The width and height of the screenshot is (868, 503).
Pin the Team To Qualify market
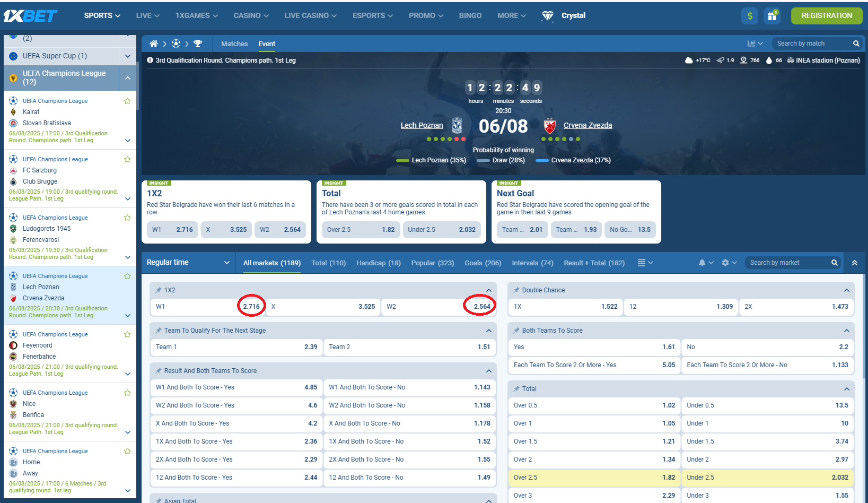pyautogui.click(x=158, y=331)
